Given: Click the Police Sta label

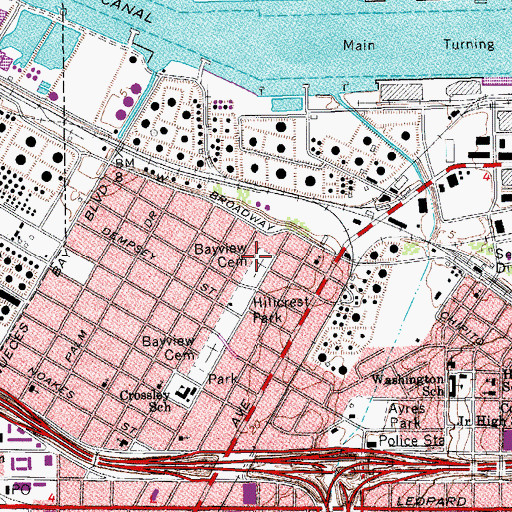Looking at the screenshot, I should 412,441.
